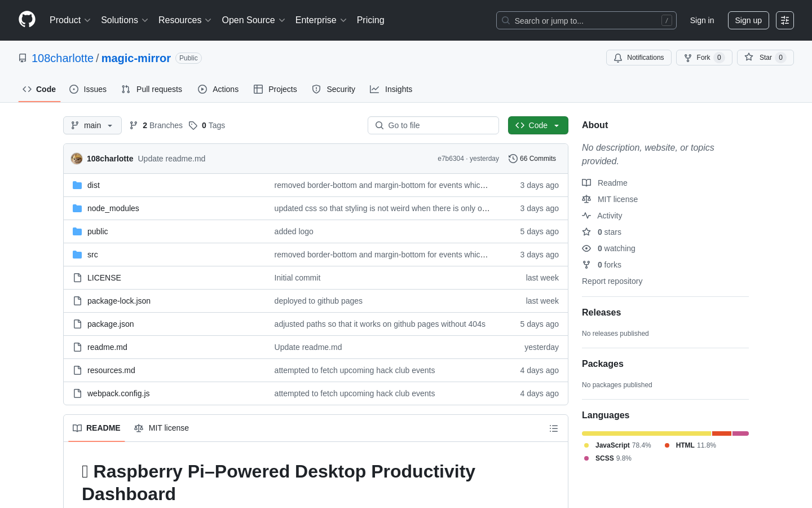Image resolution: width=812 pixels, height=508 pixels.
Task: Click the red HTML language bar segment
Action: click(722, 433)
